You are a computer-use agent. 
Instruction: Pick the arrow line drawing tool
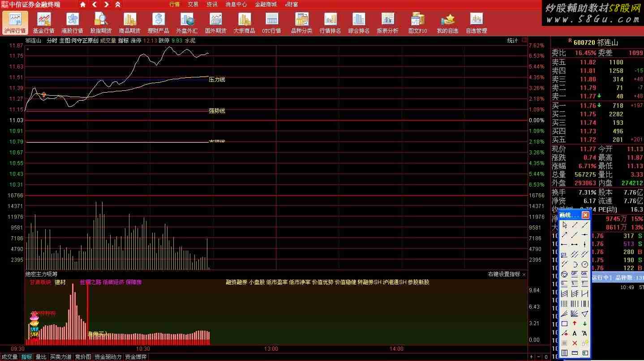coord(565,234)
